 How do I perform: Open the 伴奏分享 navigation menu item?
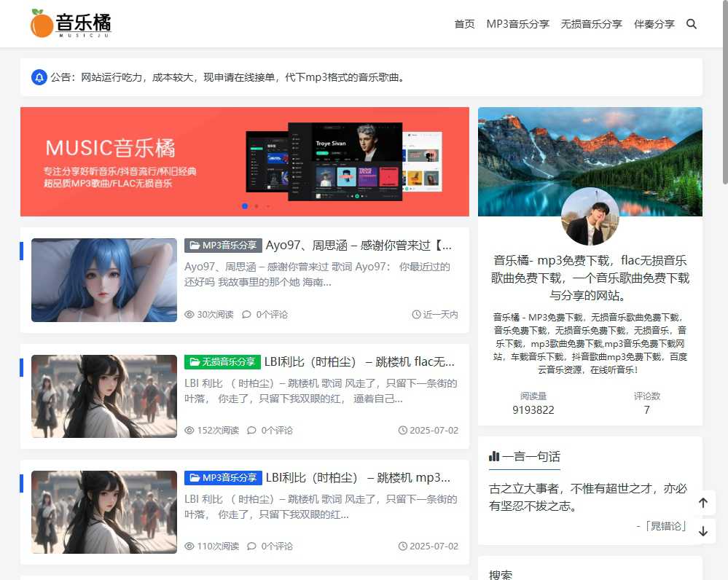(654, 23)
